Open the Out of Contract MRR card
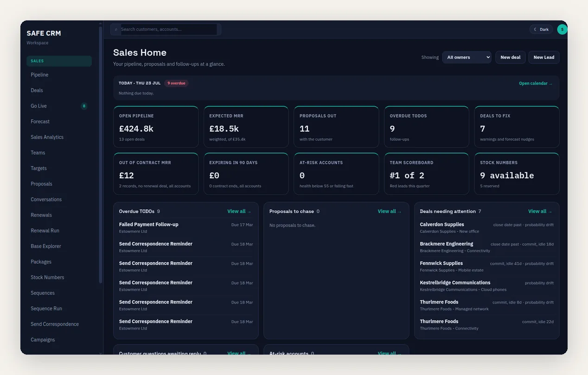The width and height of the screenshot is (588, 375). (x=156, y=174)
